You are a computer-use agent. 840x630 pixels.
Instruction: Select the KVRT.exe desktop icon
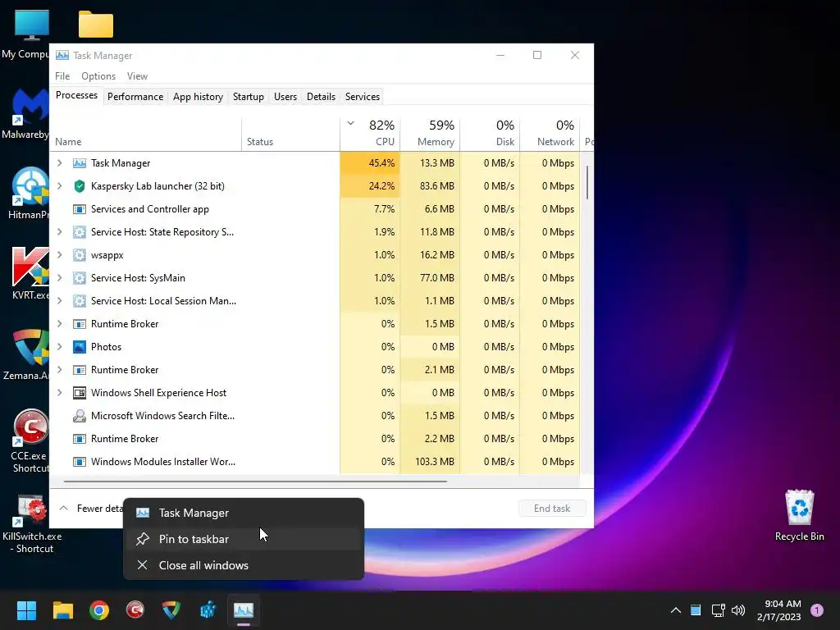pos(30,273)
